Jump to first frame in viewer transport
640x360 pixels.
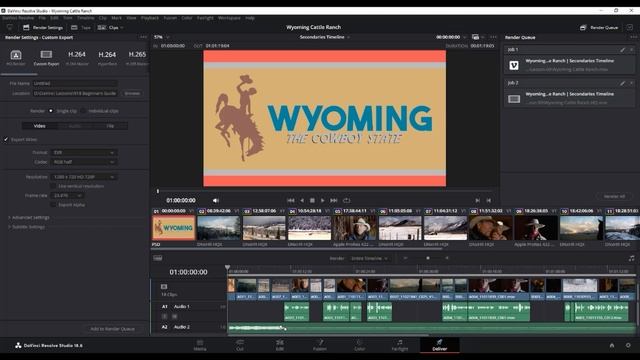pyautogui.click(x=291, y=200)
